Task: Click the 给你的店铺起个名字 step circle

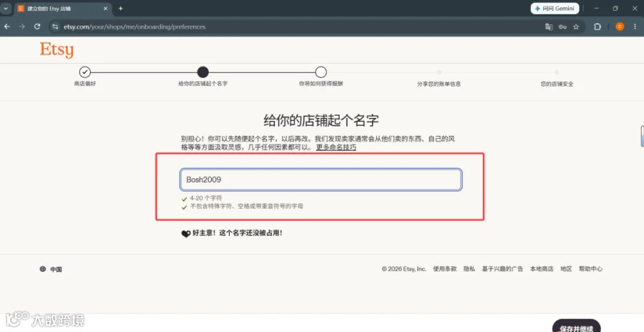Action: click(x=203, y=72)
